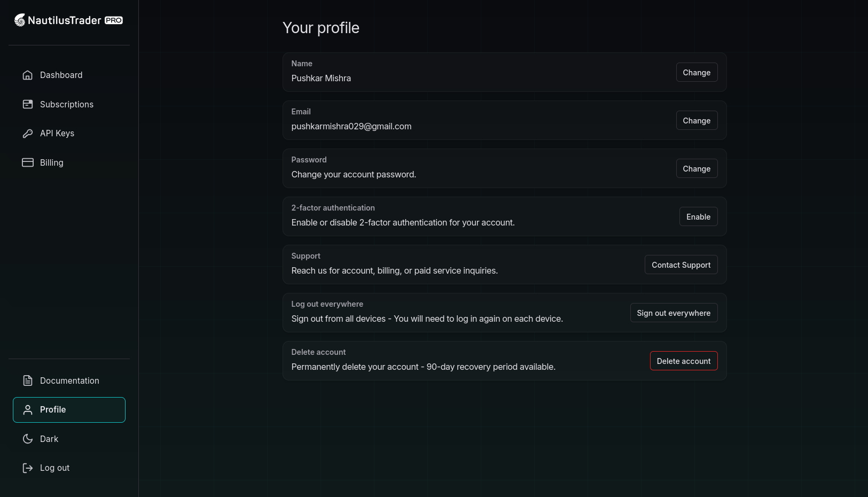Viewport: 868px width, 497px height.
Task: Click the Dashboard home icon
Action: coord(28,75)
